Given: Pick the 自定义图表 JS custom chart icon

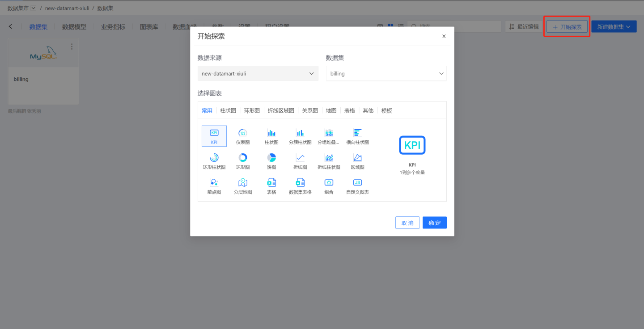Looking at the screenshot, I should [357, 183].
